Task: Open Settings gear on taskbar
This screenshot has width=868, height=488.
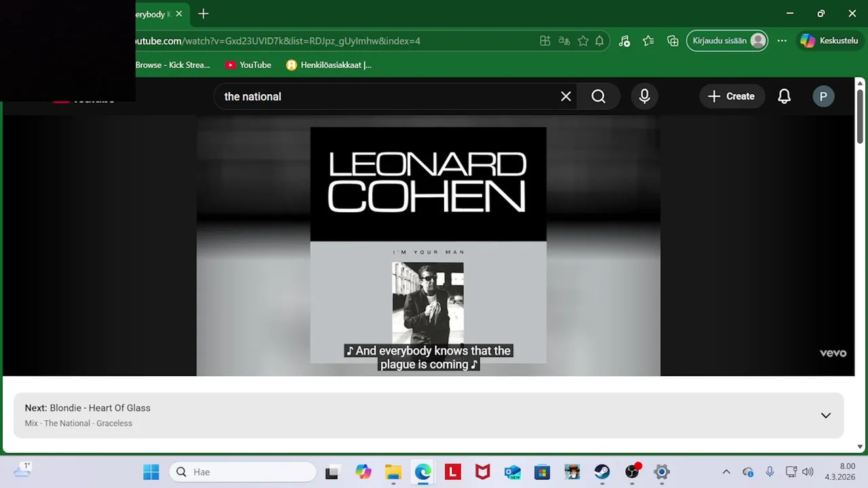Action: pyautogui.click(x=662, y=472)
